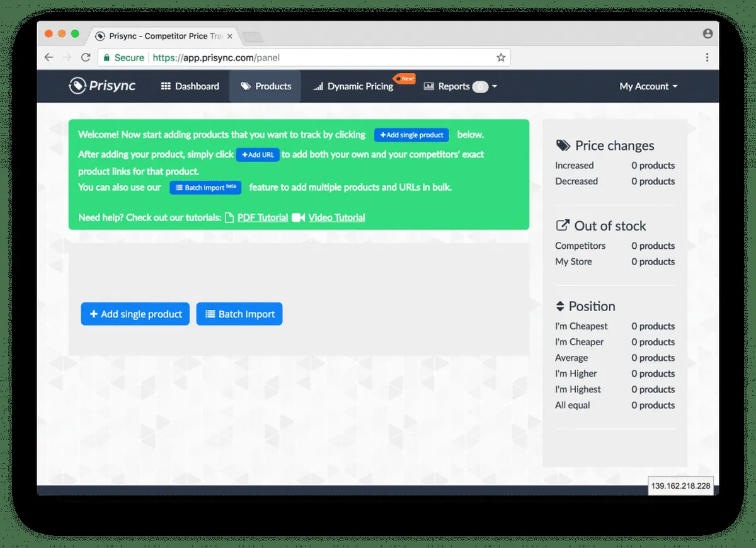
Task: Click the large Batch Import button
Action: [239, 314]
